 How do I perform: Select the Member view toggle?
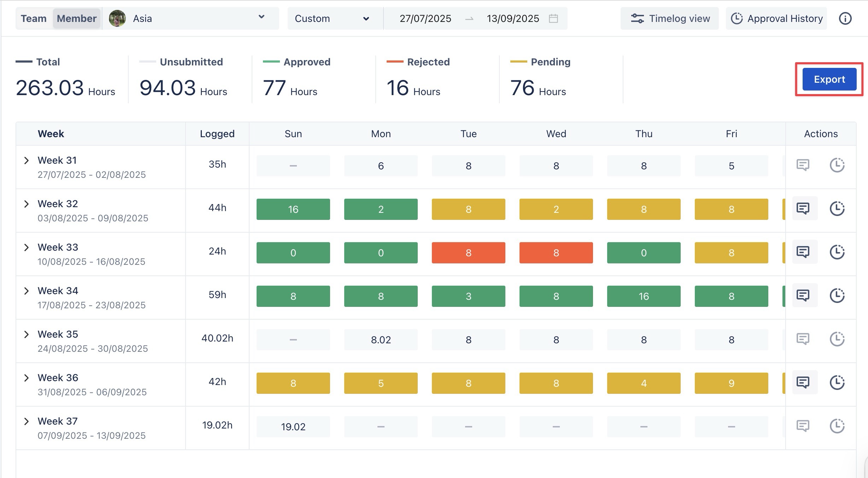point(76,18)
